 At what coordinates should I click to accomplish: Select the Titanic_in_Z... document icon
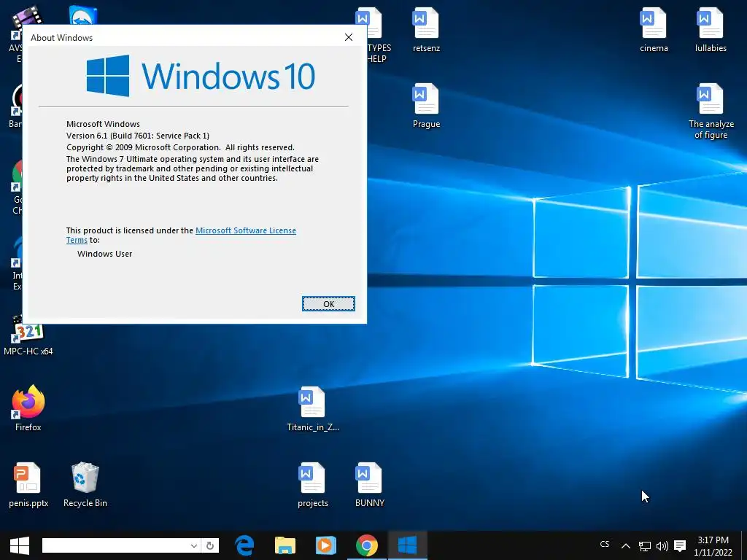click(312, 409)
